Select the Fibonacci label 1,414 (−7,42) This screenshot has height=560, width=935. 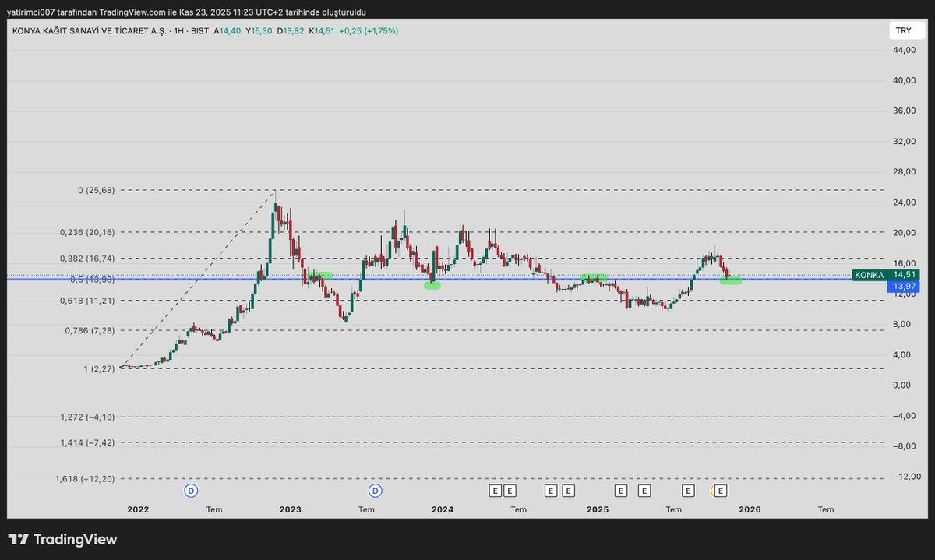click(87, 442)
